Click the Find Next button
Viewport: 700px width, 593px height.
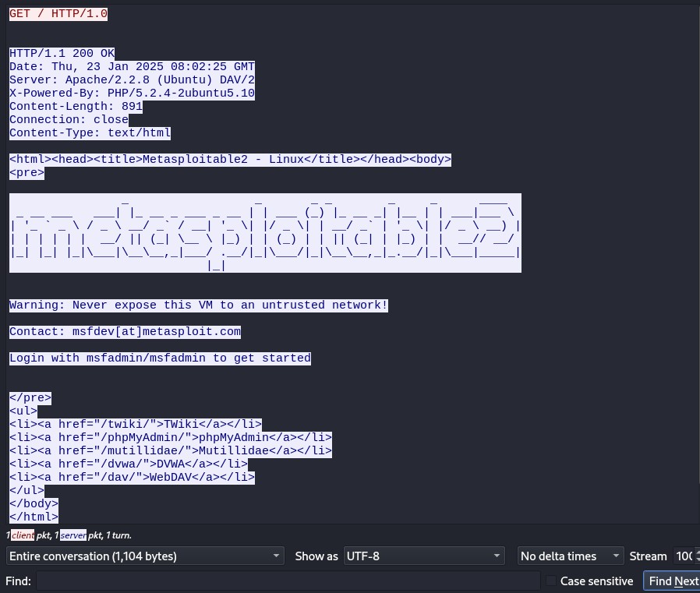[x=673, y=581]
